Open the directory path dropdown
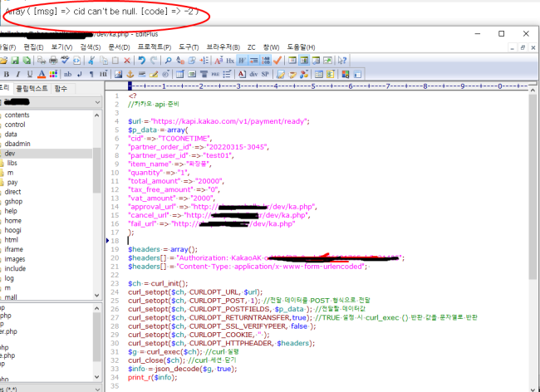The width and height of the screenshot is (540, 392). pyautogui.click(x=97, y=102)
